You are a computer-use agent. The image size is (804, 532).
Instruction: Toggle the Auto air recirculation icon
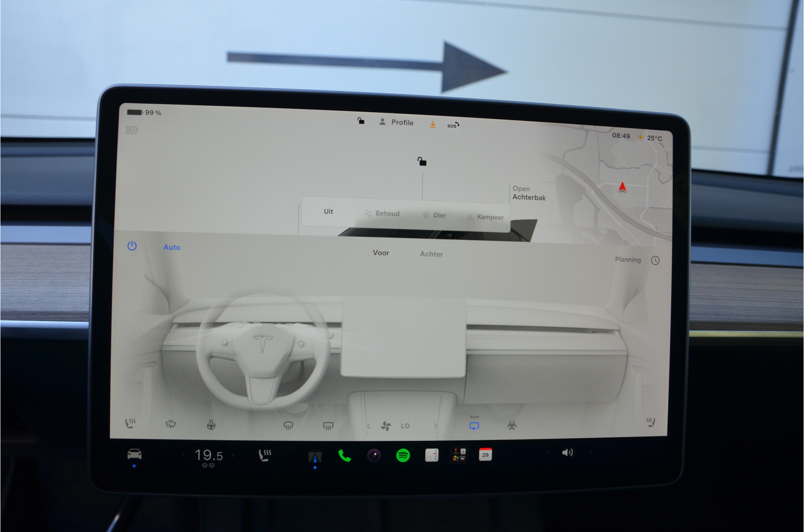[x=474, y=426]
